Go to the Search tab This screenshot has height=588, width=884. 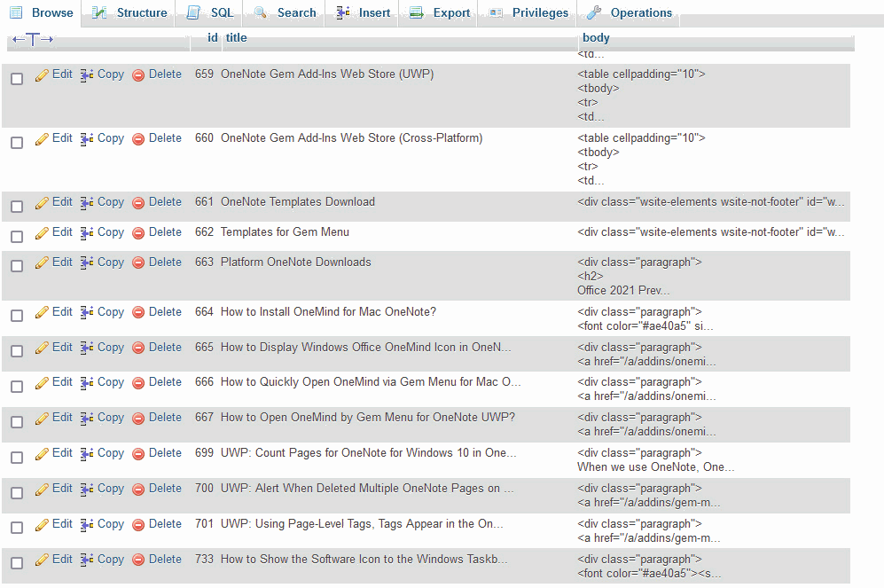(x=285, y=12)
